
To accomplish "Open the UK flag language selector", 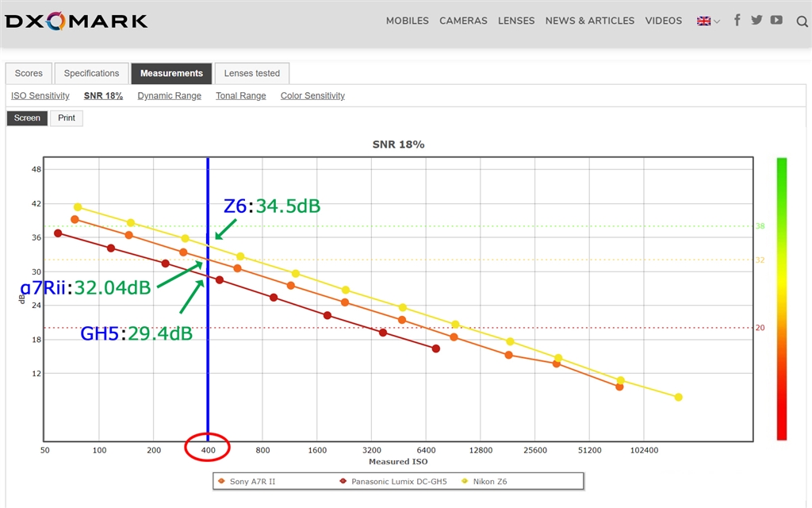I will pyautogui.click(x=708, y=21).
